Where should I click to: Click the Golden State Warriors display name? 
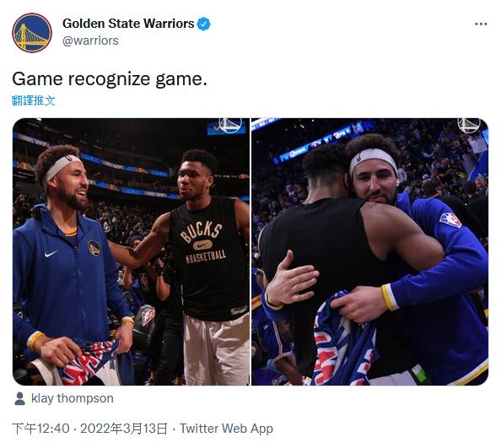[128, 24]
